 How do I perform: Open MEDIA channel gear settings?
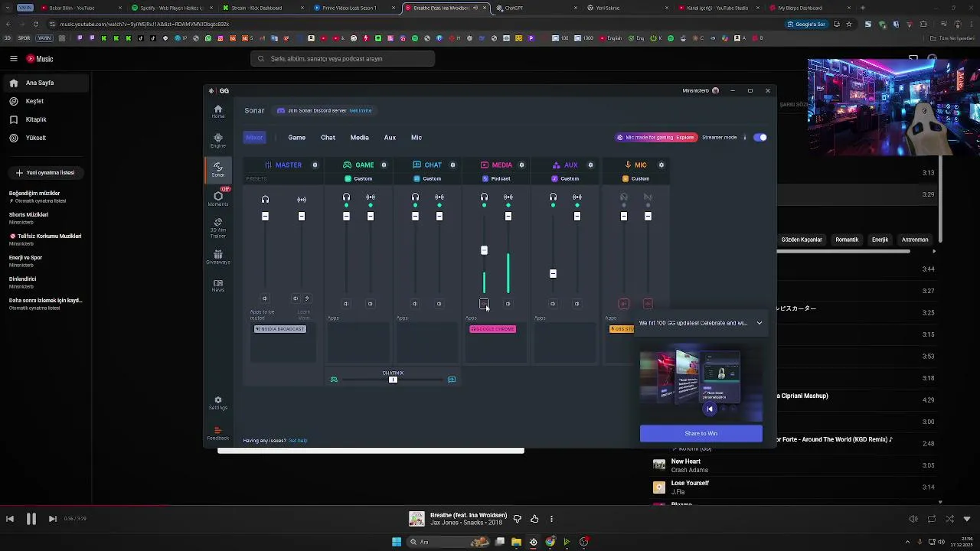(521, 165)
